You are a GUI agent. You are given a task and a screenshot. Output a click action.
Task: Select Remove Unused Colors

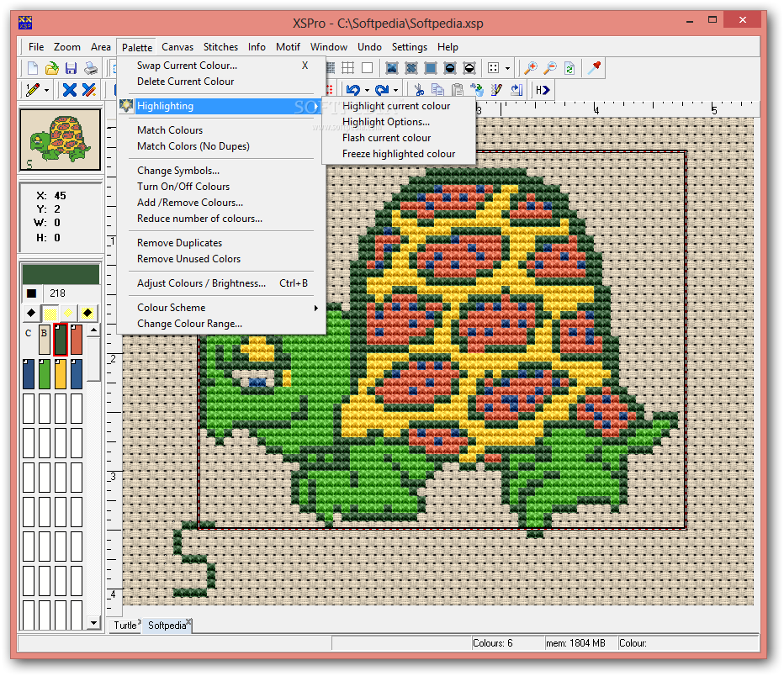coord(189,259)
